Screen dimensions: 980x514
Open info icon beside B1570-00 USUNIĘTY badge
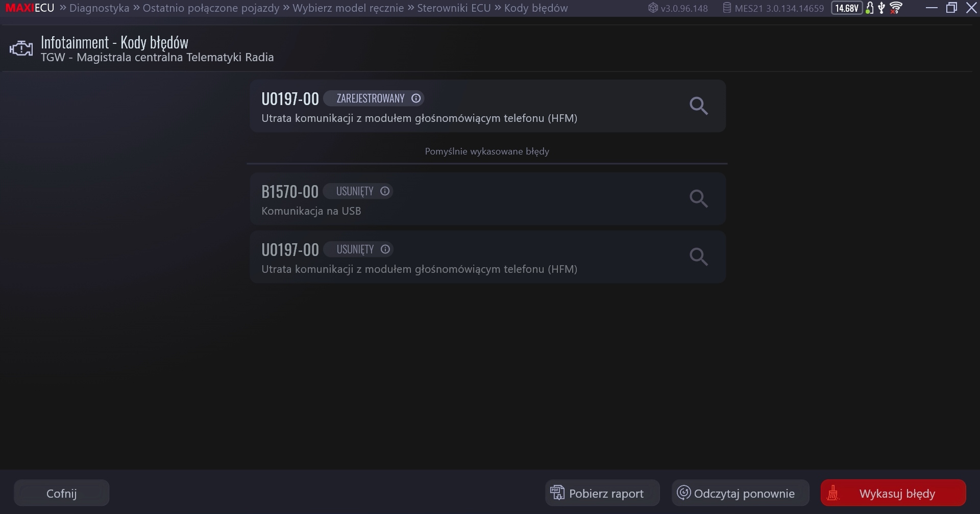(385, 191)
